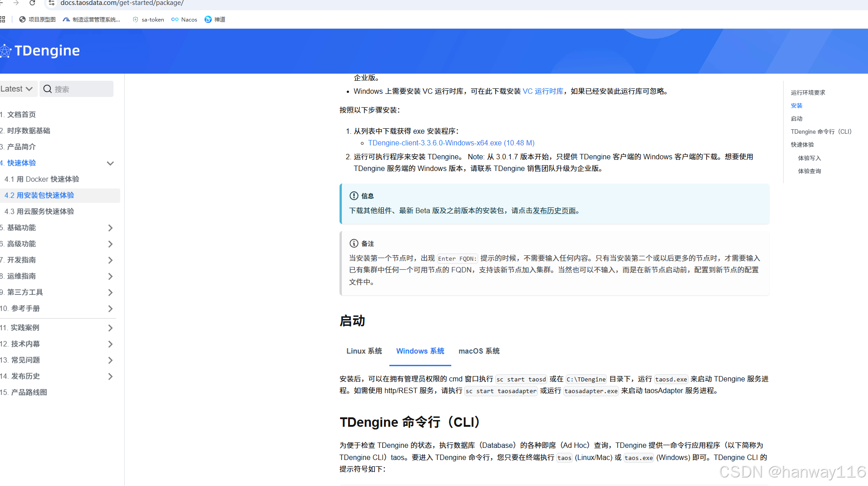The width and height of the screenshot is (868, 486).
Task: Switch to the Linux 系统 tab
Action: click(x=364, y=351)
